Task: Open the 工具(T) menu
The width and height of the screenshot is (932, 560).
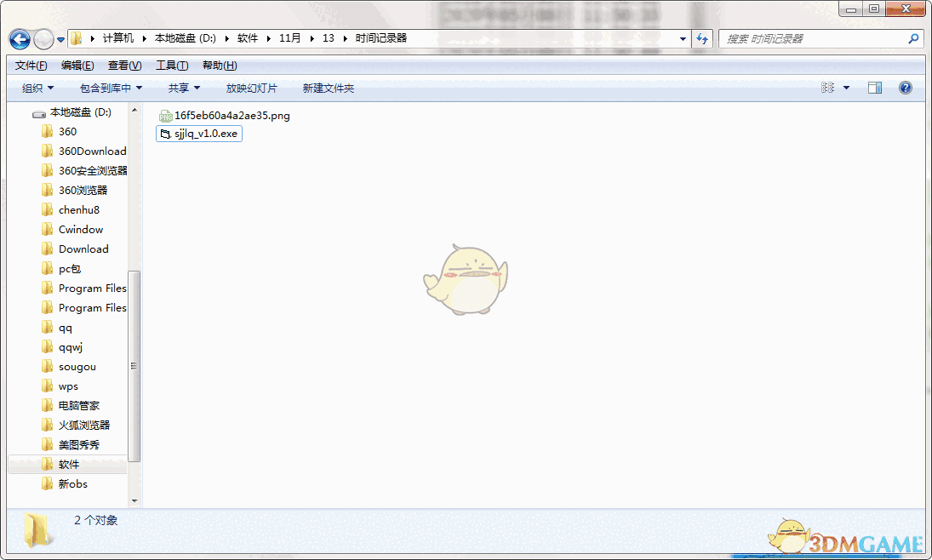Action: click(172, 66)
